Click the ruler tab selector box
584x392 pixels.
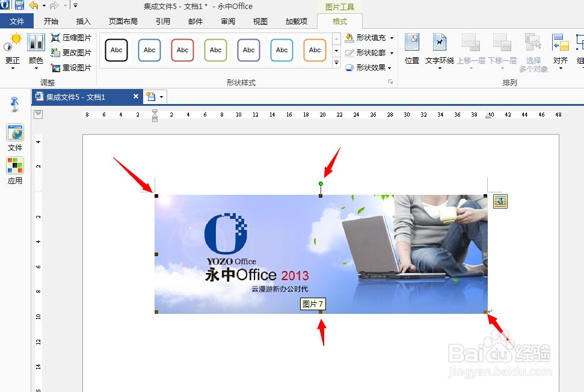pyautogui.click(x=38, y=114)
